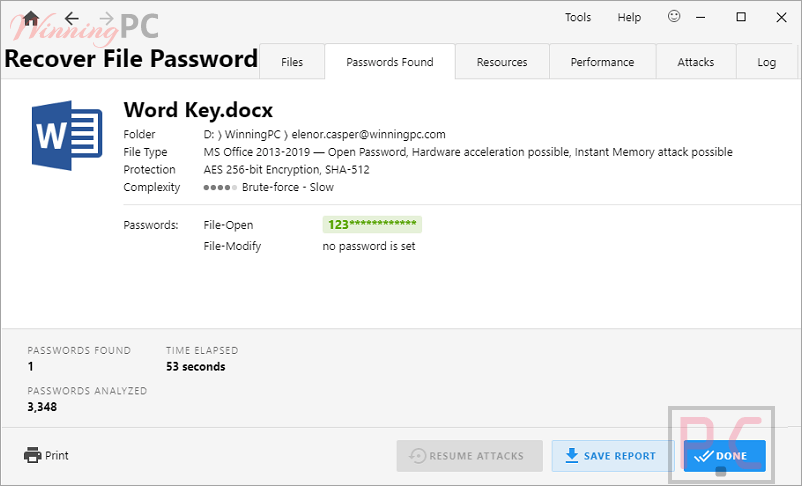
Task: Click the Resume Attacks button
Action: tap(470, 456)
